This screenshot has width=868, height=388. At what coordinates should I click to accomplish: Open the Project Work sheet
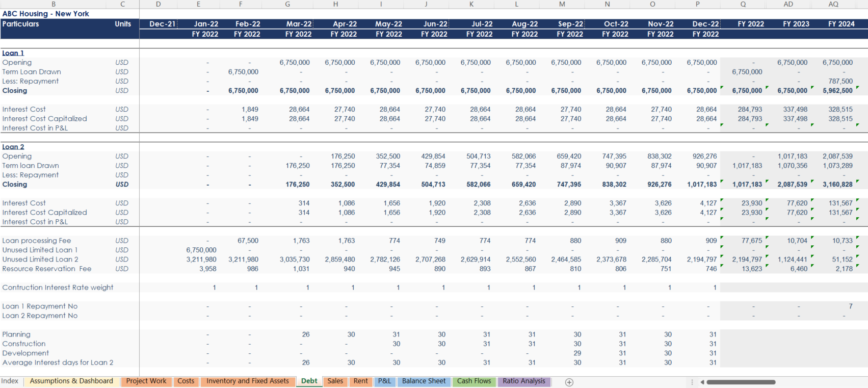point(146,381)
